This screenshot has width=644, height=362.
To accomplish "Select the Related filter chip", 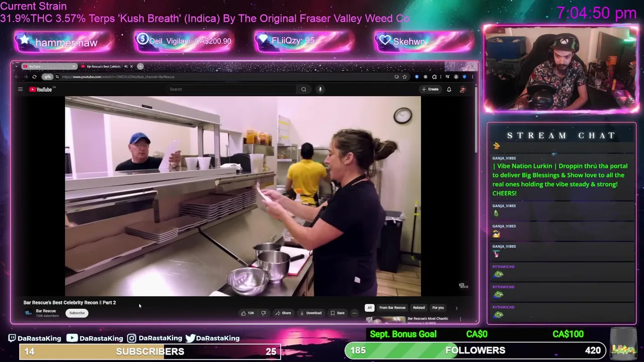I will (x=419, y=308).
